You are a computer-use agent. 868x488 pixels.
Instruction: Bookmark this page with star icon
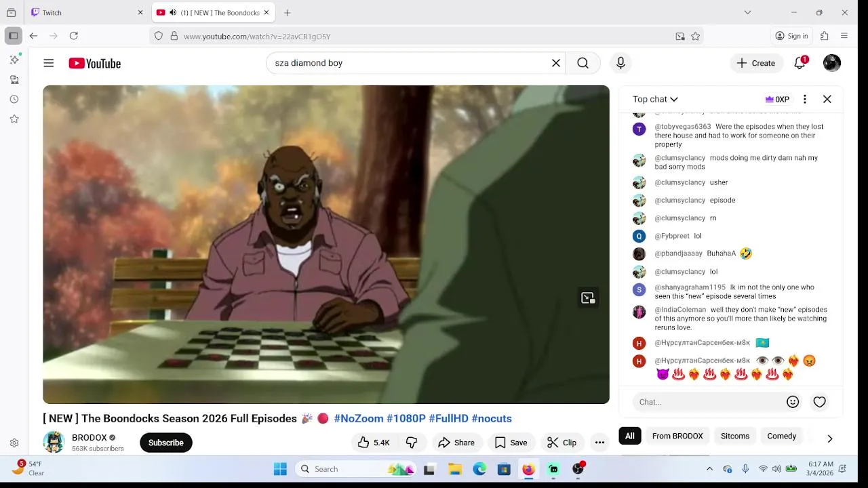pos(695,37)
